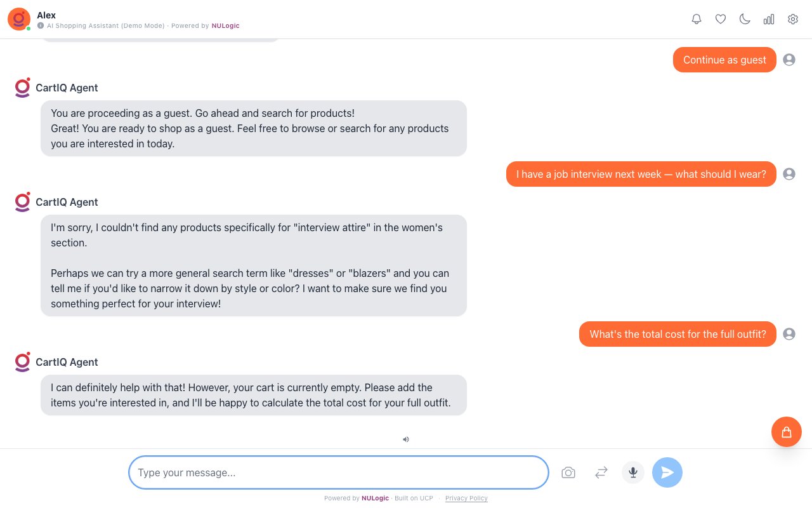Activate microphone voice input
The image size is (812, 508).
coord(633,472)
